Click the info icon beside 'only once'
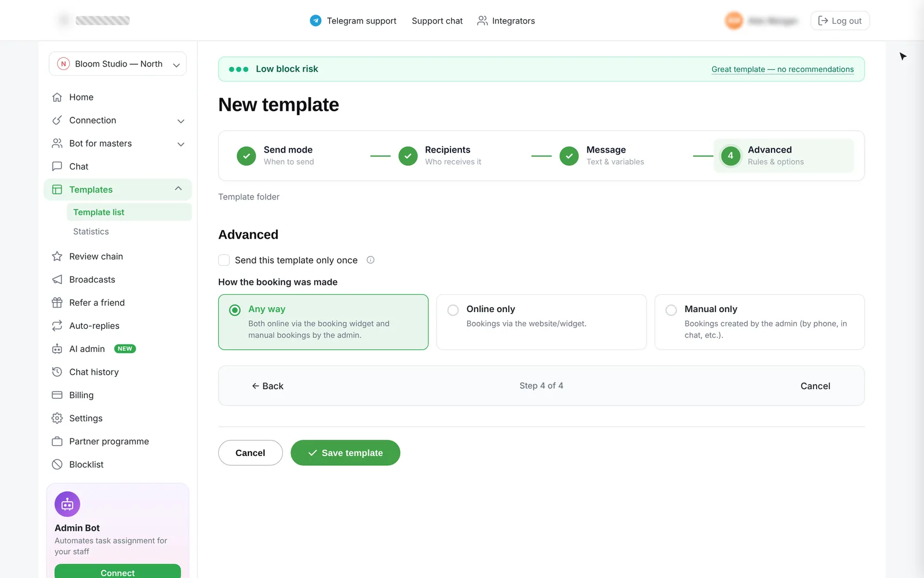This screenshot has height=578, width=924. (x=371, y=260)
